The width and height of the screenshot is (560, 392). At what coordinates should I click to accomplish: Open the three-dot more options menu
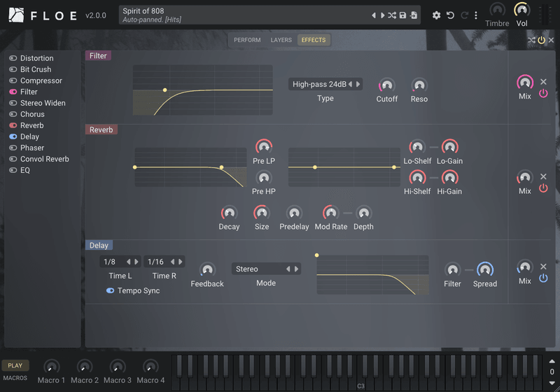(x=476, y=15)
